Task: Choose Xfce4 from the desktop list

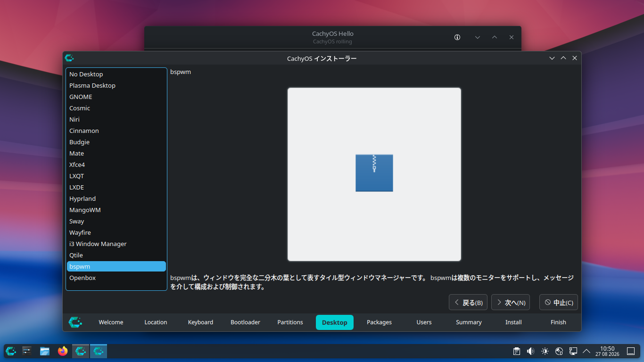Action: 116,165
